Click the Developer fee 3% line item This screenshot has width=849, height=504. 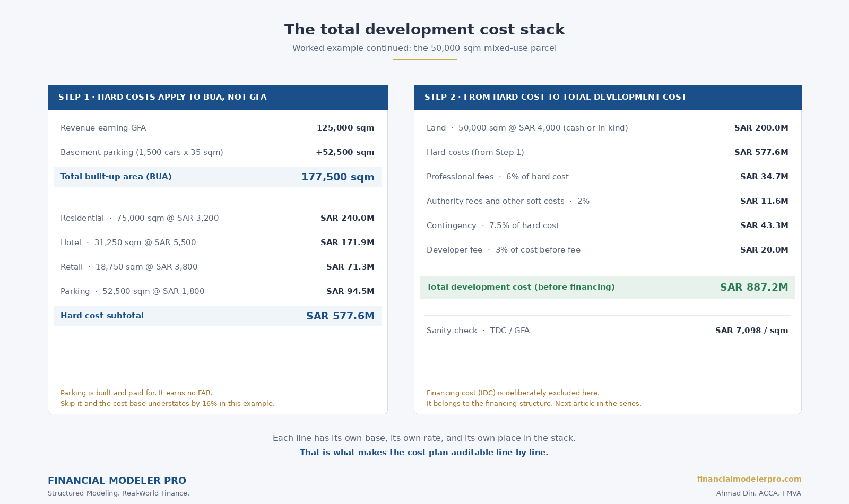click(x=503, y=250)
